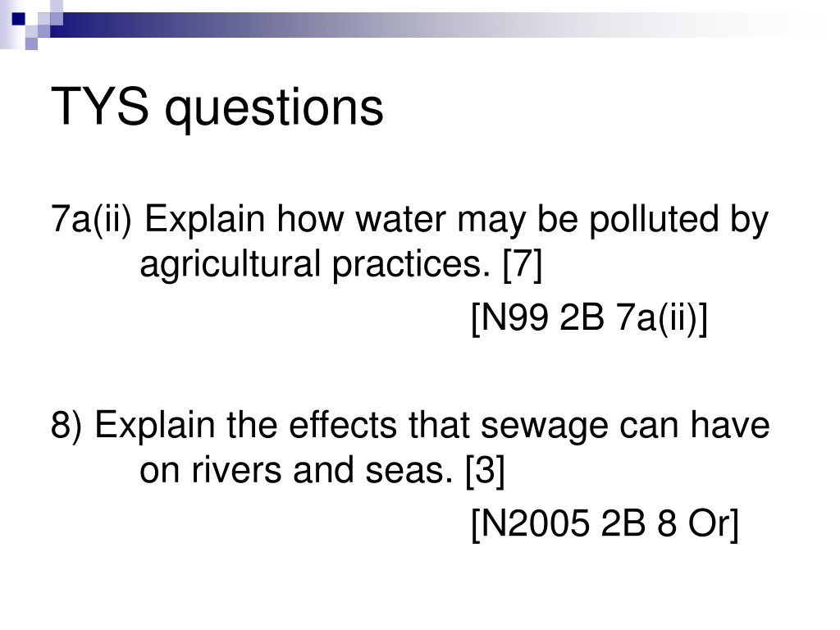This screenshot has height=630, width=840.
Task: Click the '[N2005 2B 8 Or]' reference
Action: pos(605,523)
